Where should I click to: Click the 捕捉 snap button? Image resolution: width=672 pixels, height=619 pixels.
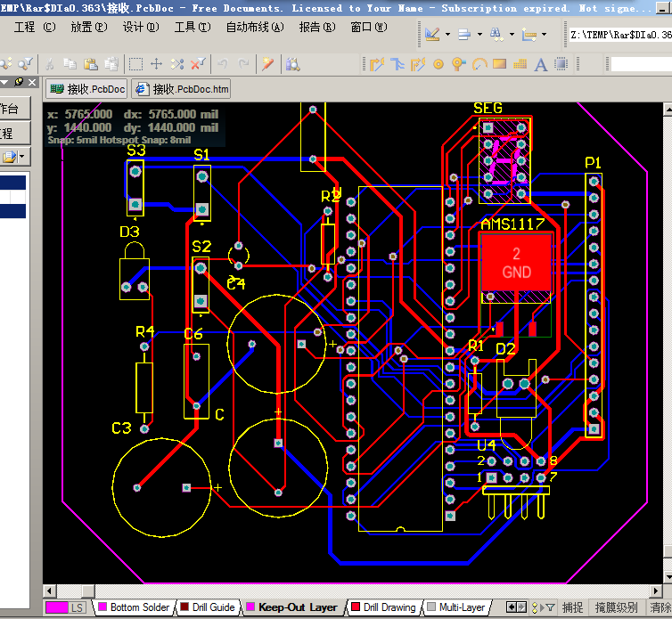pos(572,607)
